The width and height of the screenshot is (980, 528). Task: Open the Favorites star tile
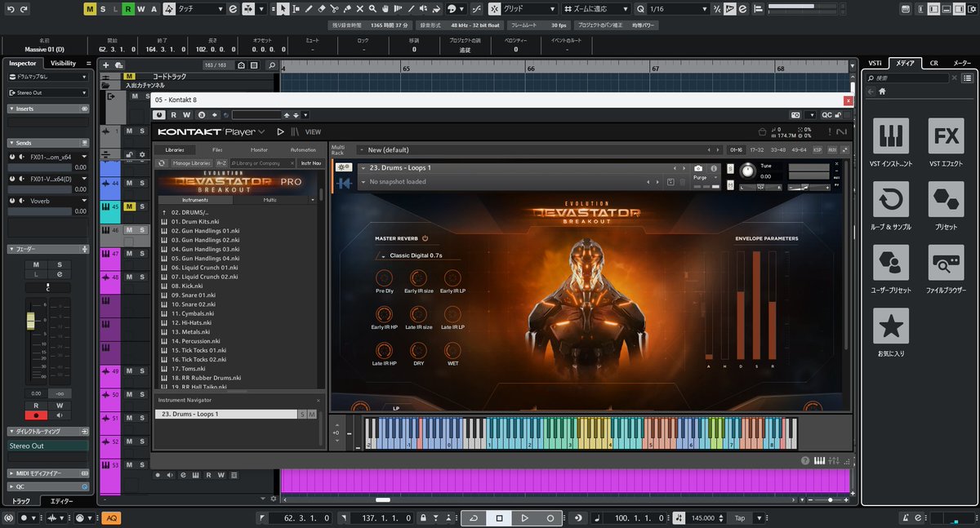890,326
